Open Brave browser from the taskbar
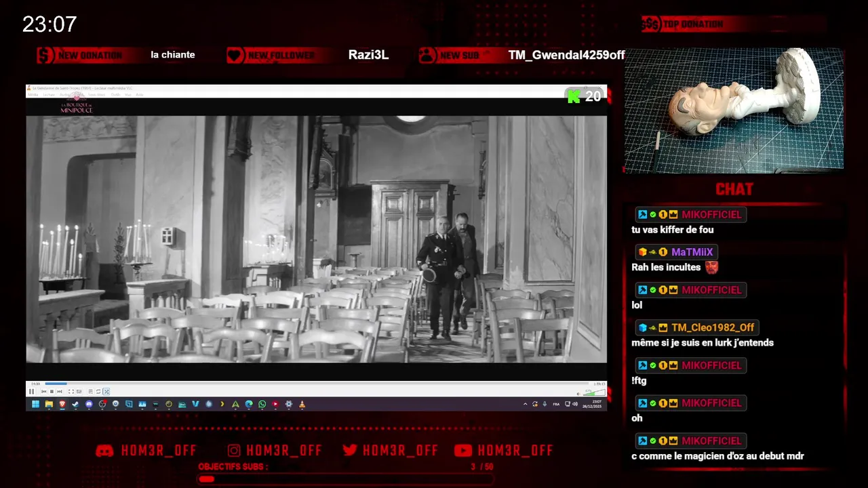 [62, 404]
